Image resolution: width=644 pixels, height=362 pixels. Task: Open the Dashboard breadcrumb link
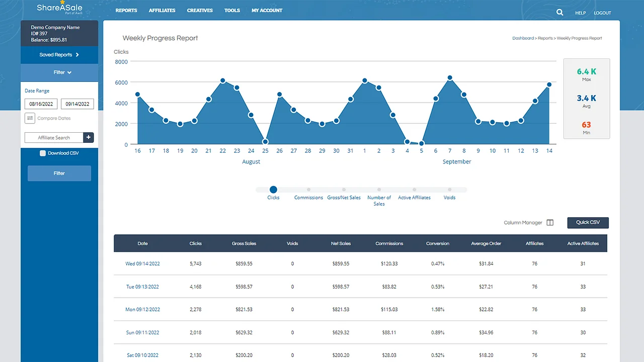coord(523,38)
